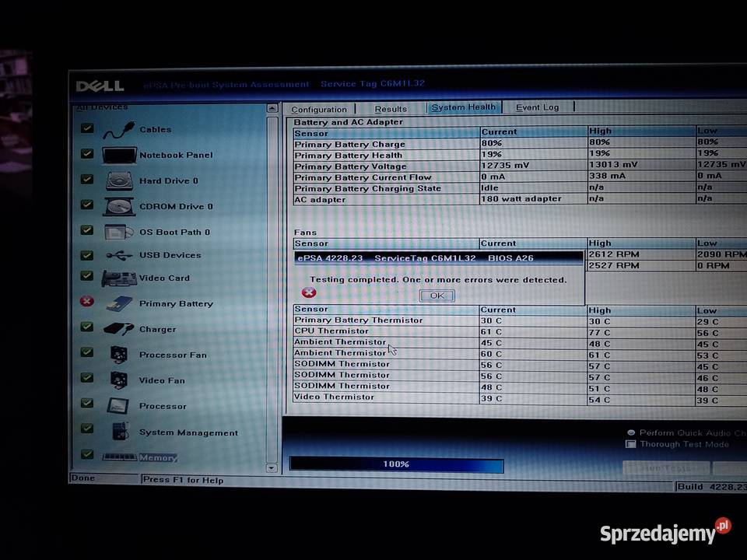This screenshot has width=747, height=560.
Task: Click the red X status beside Primary Battery
Action: [86, 302]
